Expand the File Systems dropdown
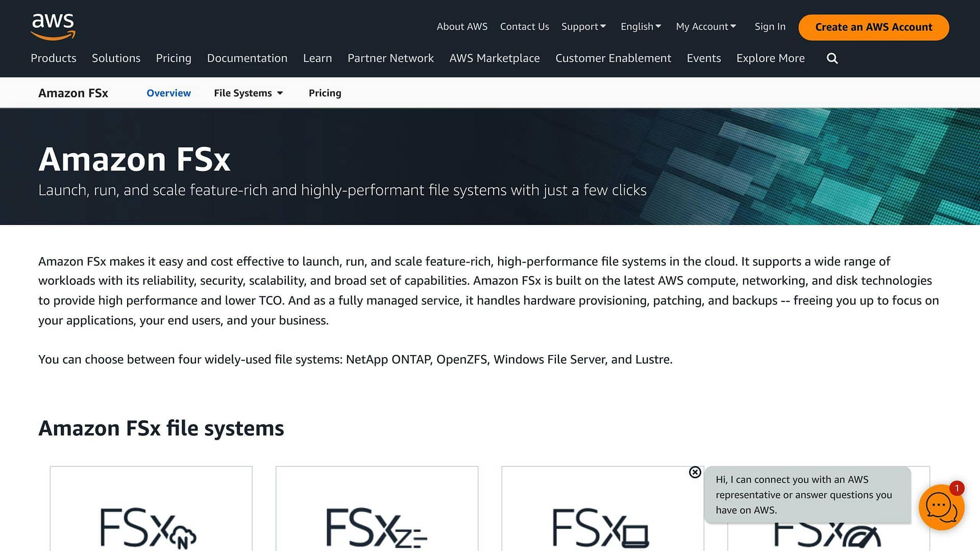The height and width of the screenshot is (551, 980). (248, 93)
